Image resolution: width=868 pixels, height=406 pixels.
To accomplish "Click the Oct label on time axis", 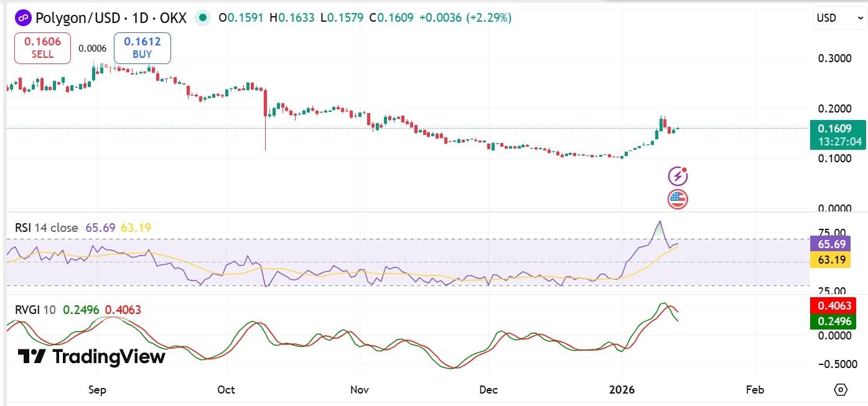I will 226,390.
